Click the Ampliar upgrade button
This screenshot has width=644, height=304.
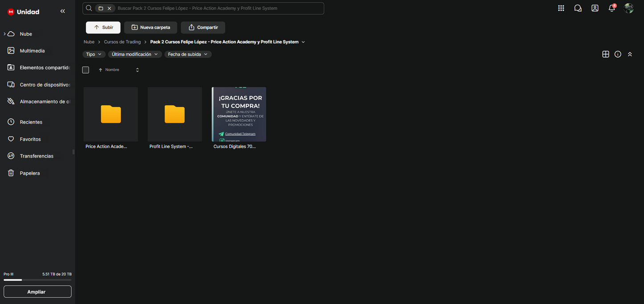(x=37, y=292)
